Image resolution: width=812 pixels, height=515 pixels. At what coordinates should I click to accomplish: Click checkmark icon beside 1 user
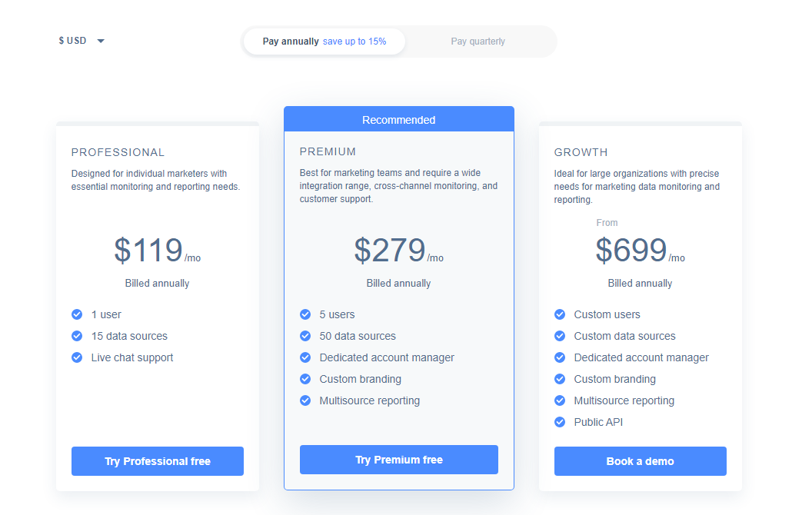coord(77,314)
